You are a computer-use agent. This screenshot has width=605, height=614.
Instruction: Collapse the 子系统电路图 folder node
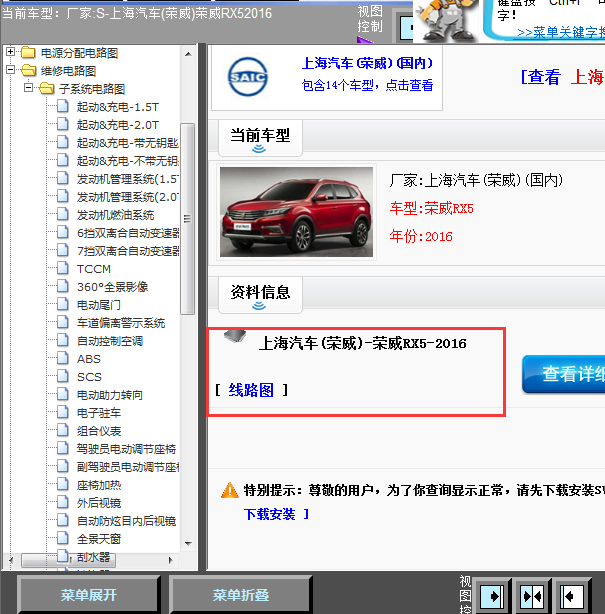tap(29, 89)
